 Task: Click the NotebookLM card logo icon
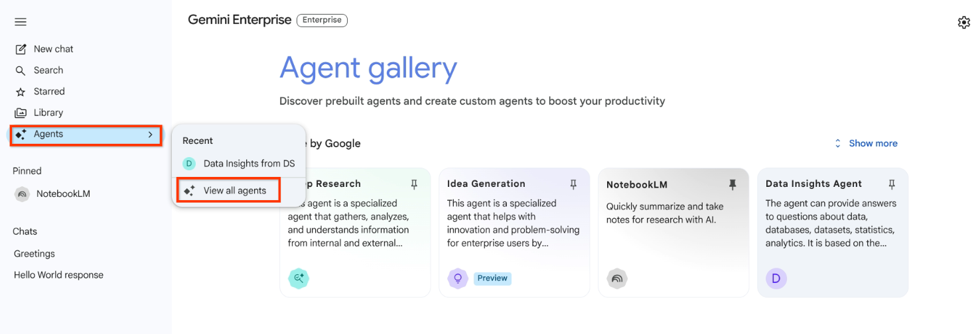(617, 278)
